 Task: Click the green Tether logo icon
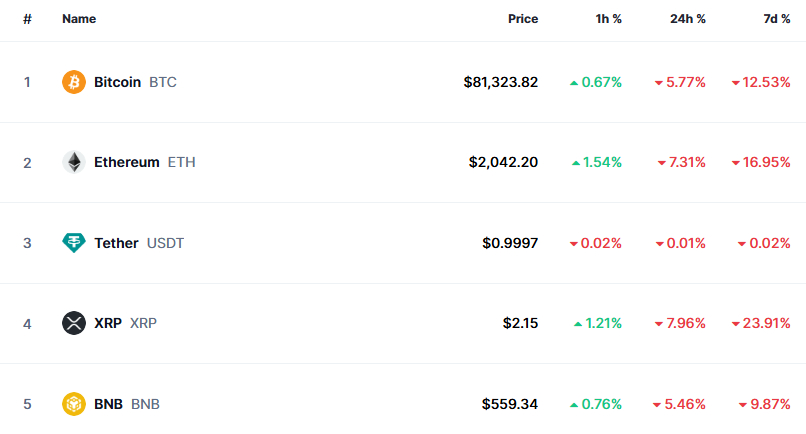click(x=74, y=243)
